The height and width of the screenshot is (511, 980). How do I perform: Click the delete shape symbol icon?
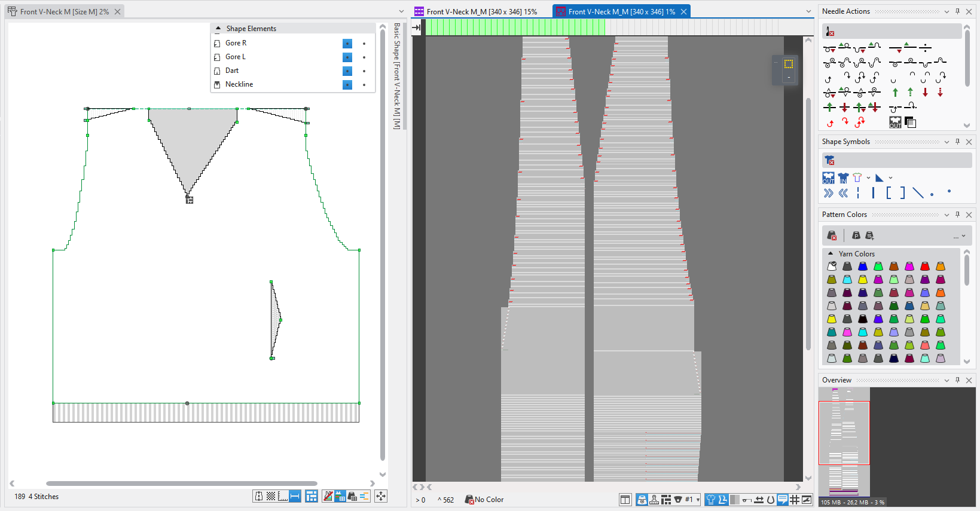(x=829, y=160)
